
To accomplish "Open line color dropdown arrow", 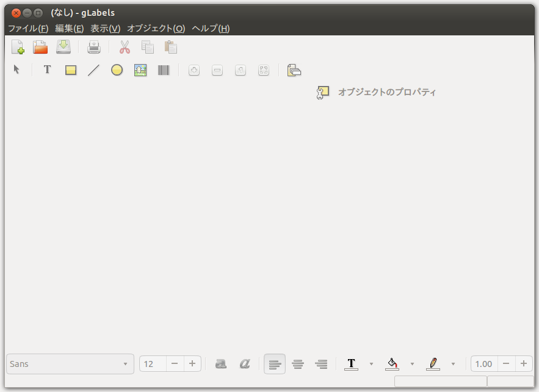I will [x=453, y=364].
